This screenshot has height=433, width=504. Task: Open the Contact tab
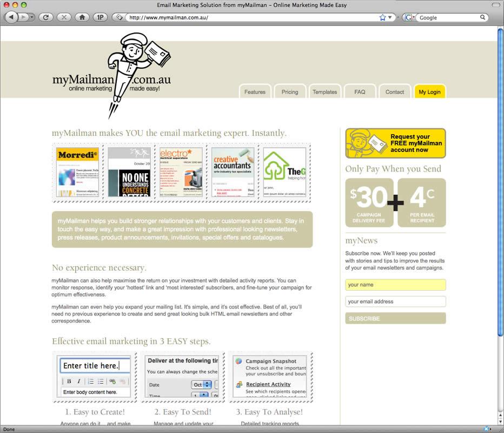coord(395,91)
